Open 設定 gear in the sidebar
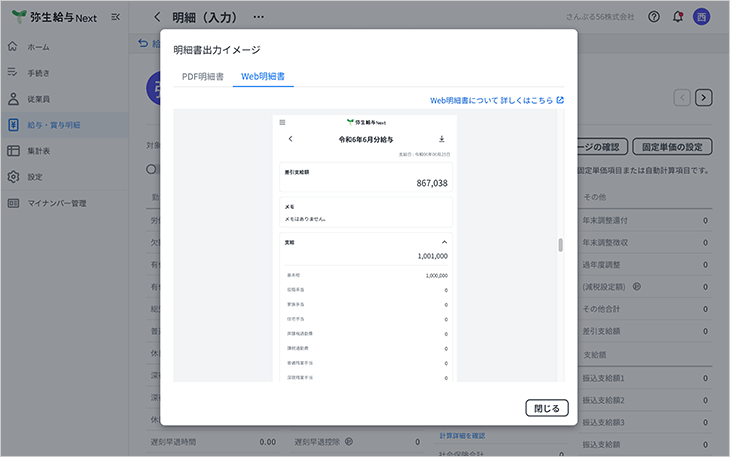Viewport: 730px width, 457px height. 13,177
